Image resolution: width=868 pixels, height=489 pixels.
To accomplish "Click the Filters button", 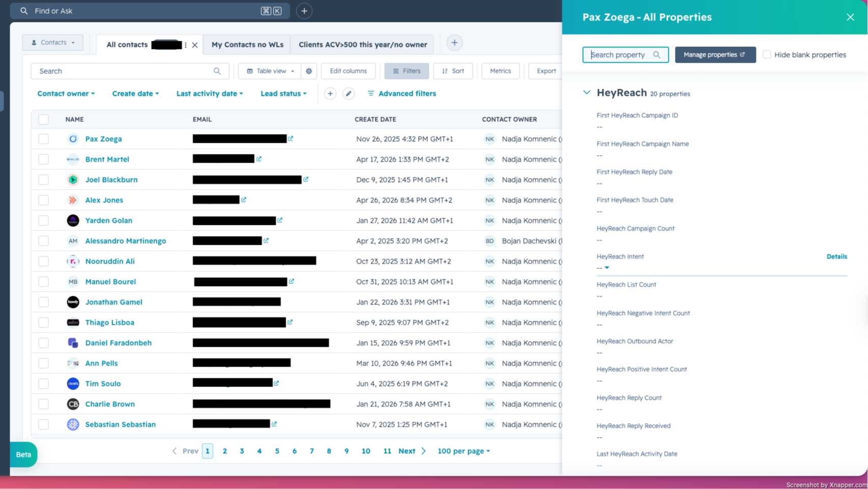I will coord(406,71).
